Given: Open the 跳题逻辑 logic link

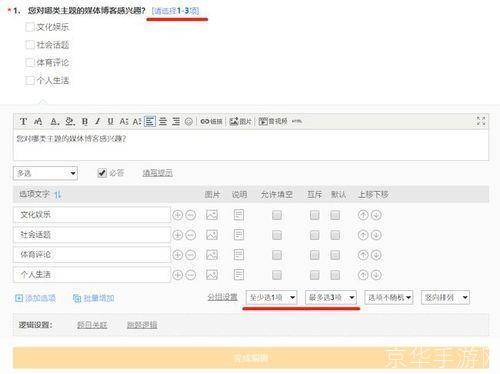Looking at the screenshot, I should tap(142, 325).
